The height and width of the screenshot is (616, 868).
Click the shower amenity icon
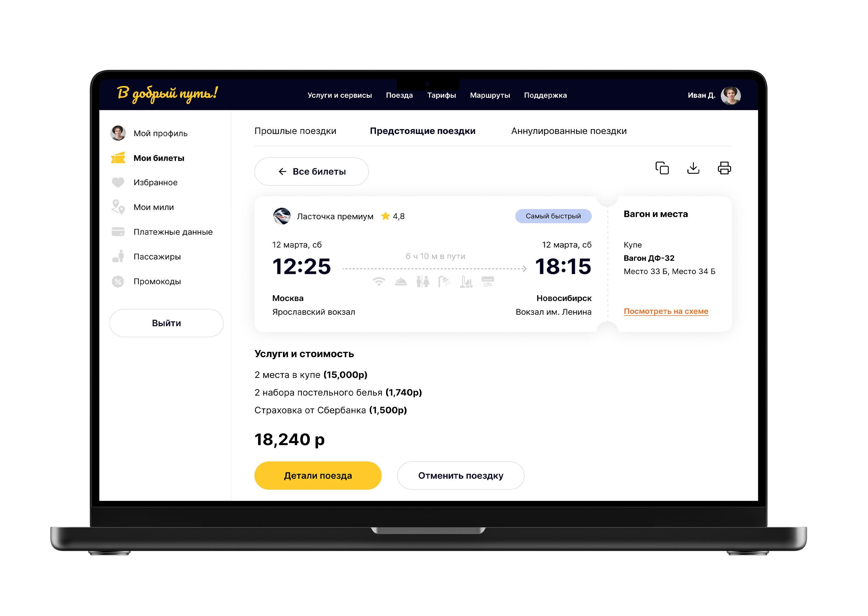coord(444,282)
